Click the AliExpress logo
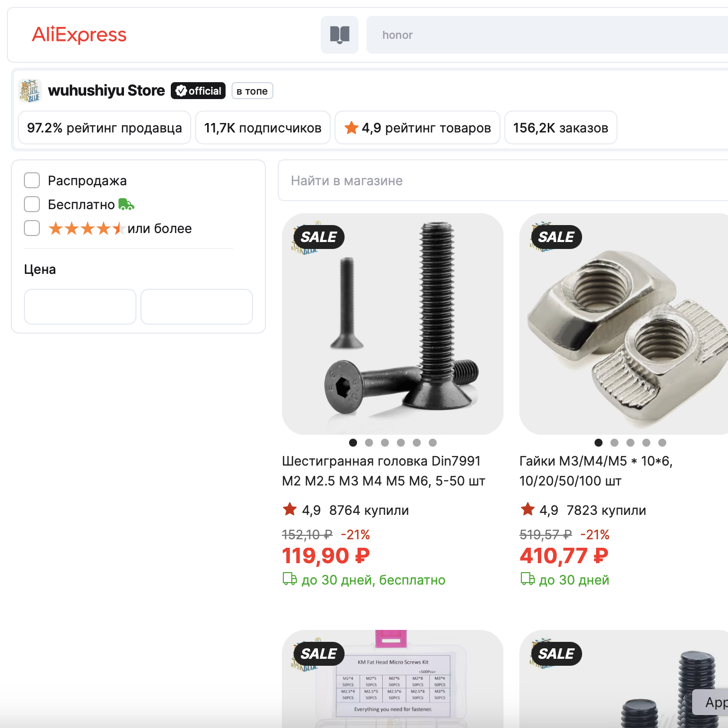 point(79,35)
